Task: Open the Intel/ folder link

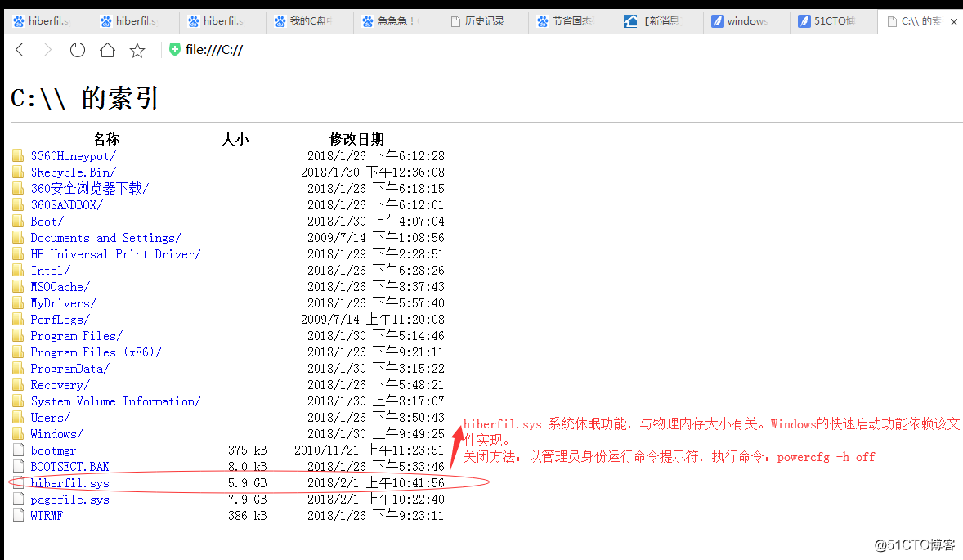Action: coord(51,271)
